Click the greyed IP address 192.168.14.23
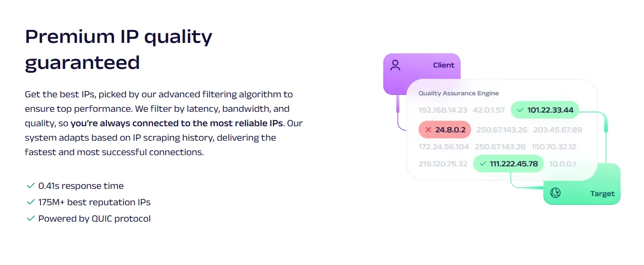The width and height of the screenshot is (644, 265). click(443, 110)
